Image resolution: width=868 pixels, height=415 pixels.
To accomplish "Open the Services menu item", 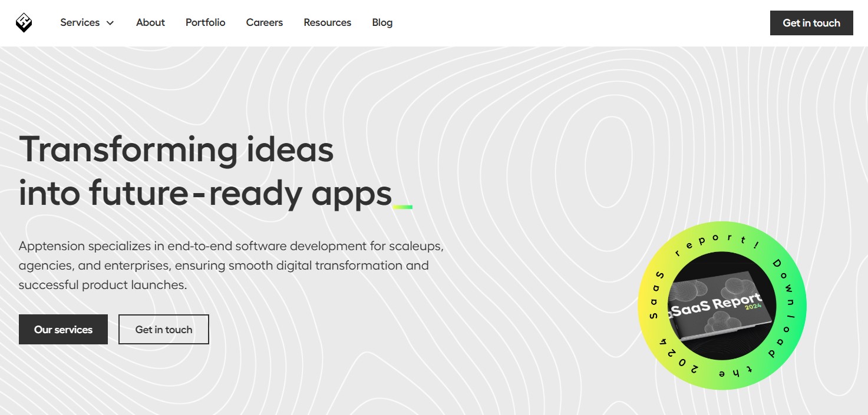I will pyautogui.click(x=80, y=23).
